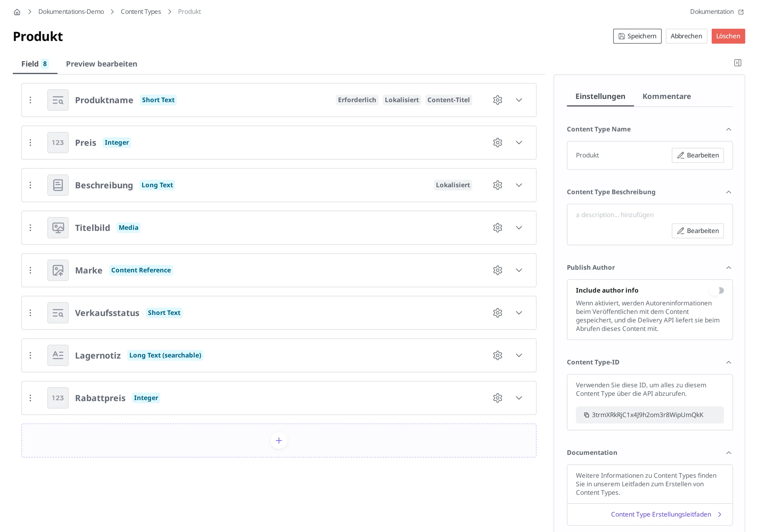Click the Erforderlich badge on Produktname

357,100
